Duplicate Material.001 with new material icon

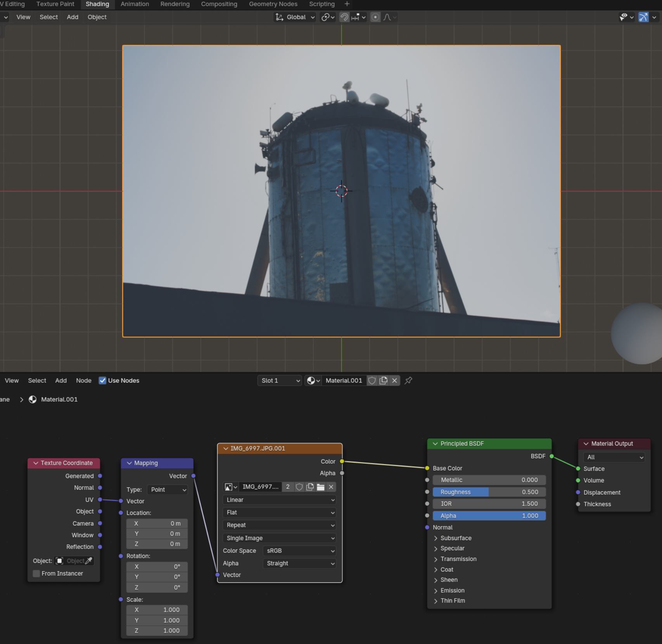tap(384, 380)
